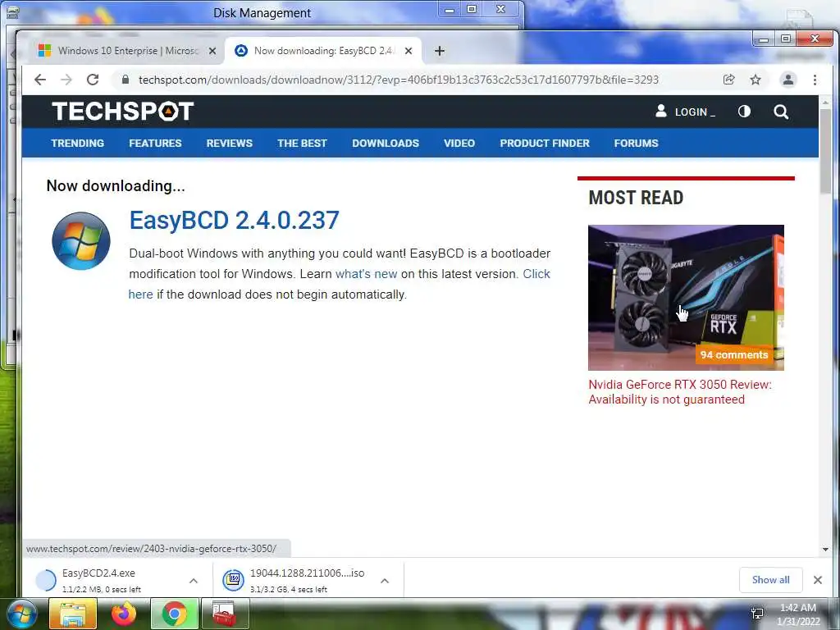Click network tray icon
Image resolution: width=840 pixels, height=630 pixels.
point(757,614)
